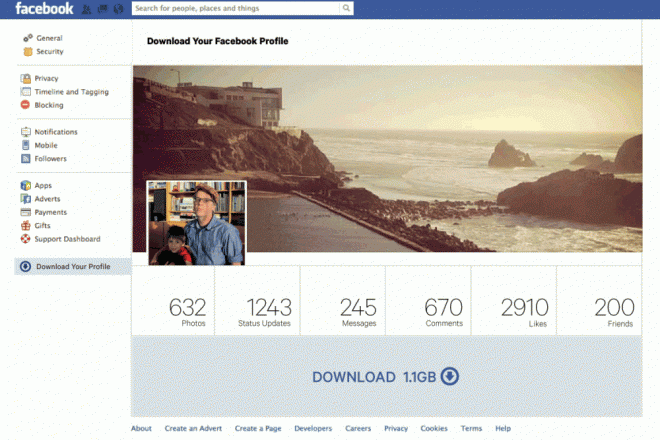Click the Privacy lock icon

point(26,78)
